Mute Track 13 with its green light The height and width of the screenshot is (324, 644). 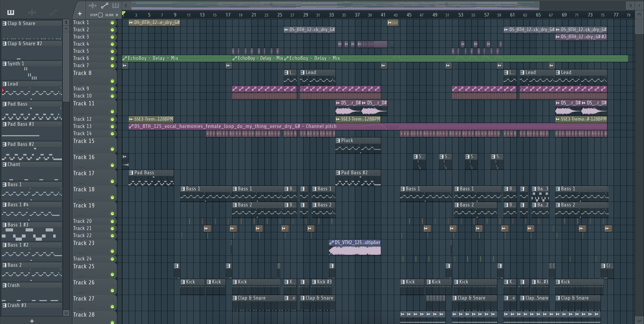point(112,127)
